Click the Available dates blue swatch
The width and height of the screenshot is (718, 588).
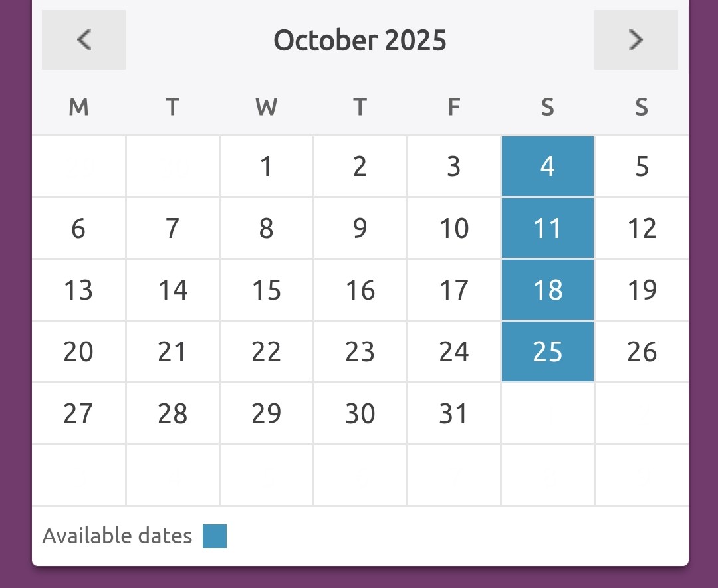(215, 536)
